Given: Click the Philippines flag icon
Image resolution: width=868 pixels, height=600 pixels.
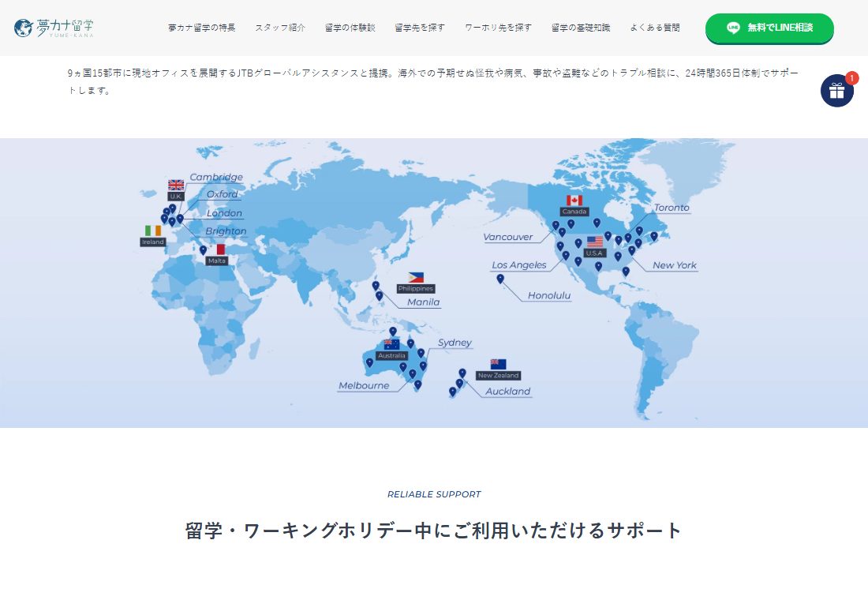Looking at the screenshot, I should click(416, 278).
